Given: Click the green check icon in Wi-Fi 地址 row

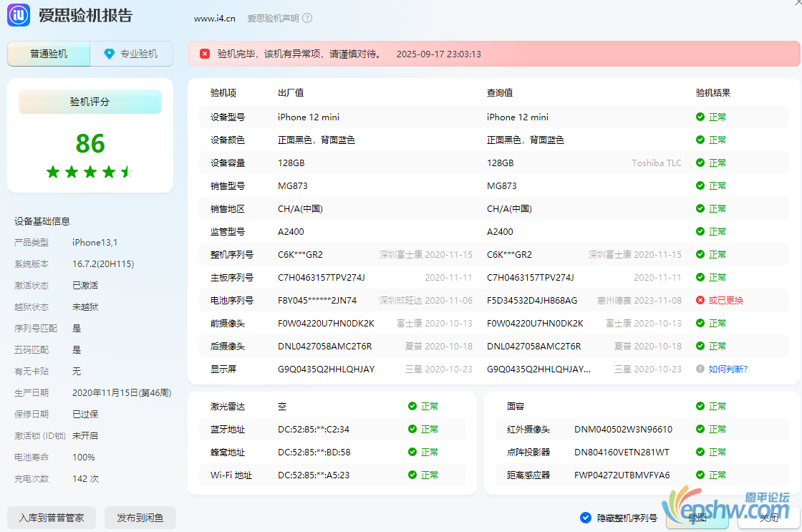Looking at the screenshot, I should pyautogui.click(x=412, y=475).
